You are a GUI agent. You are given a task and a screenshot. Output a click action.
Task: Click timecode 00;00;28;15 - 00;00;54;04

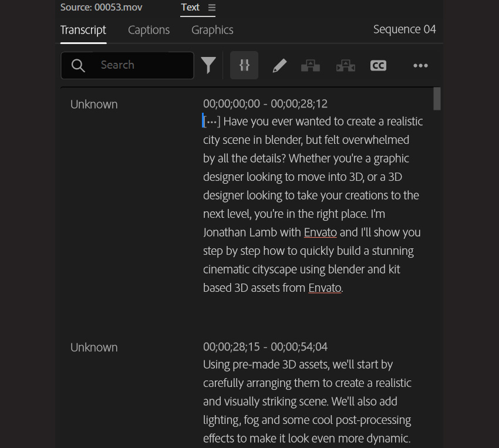(x=265, y=347)
